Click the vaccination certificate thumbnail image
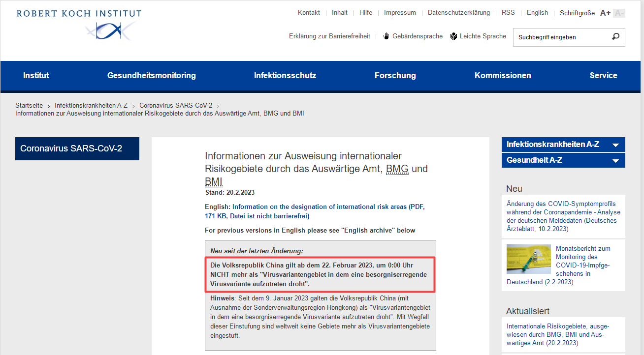The width and height of the screenshot is (644, 355). tap(528, 259)
